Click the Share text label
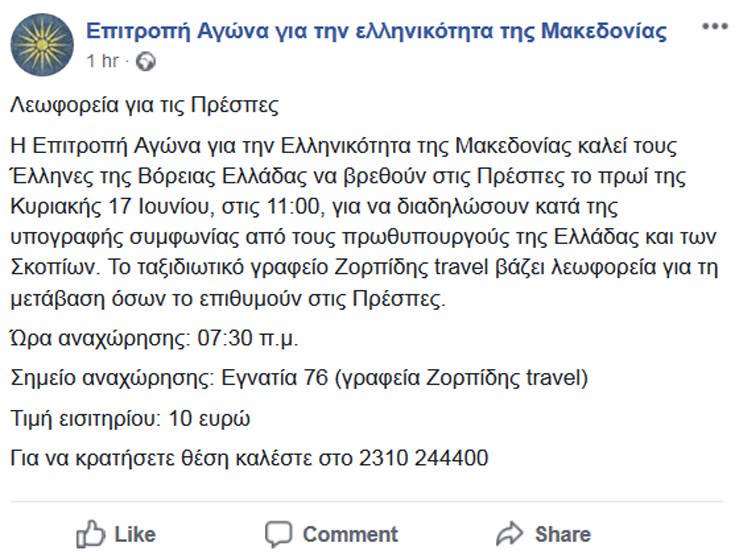The width and height of the screenshot is (735, 559). point(563,535)
